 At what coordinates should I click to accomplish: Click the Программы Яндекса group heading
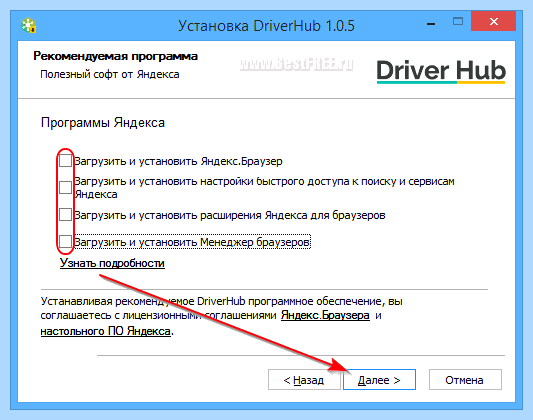point(103,123)
